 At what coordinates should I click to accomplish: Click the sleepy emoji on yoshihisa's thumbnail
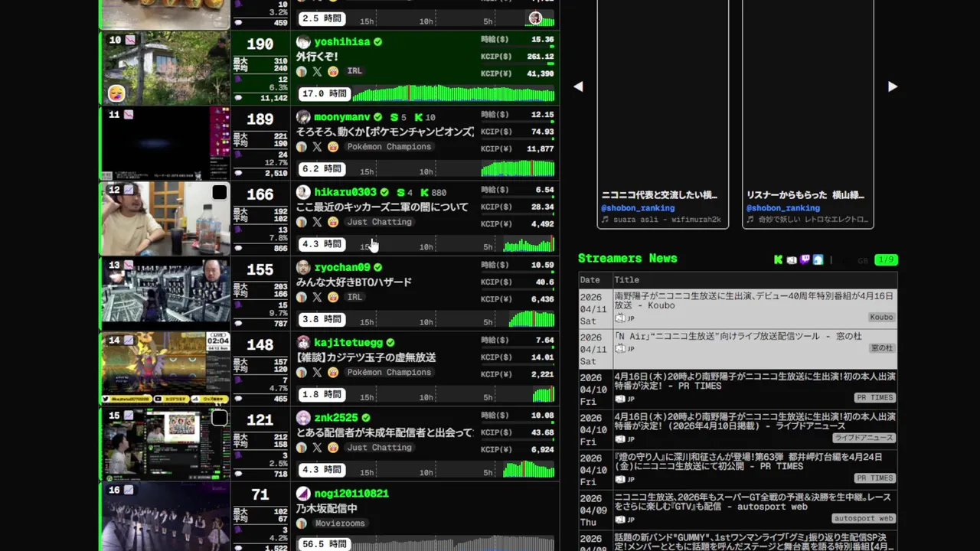tap(116, 93)
